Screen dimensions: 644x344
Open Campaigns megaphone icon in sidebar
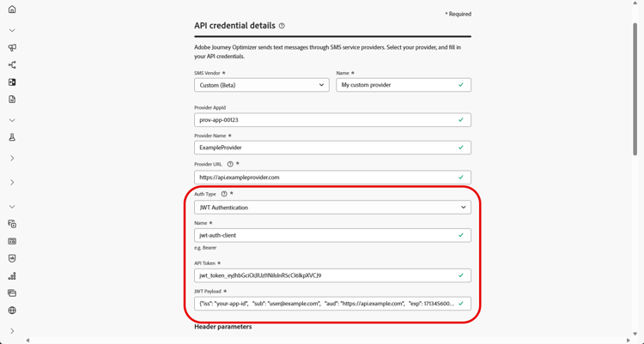12,48
